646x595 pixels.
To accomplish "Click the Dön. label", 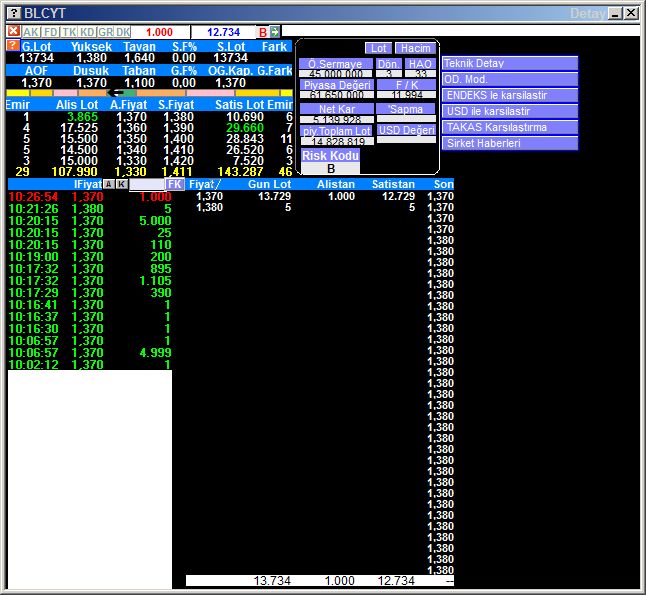I will tap(389, 64).
